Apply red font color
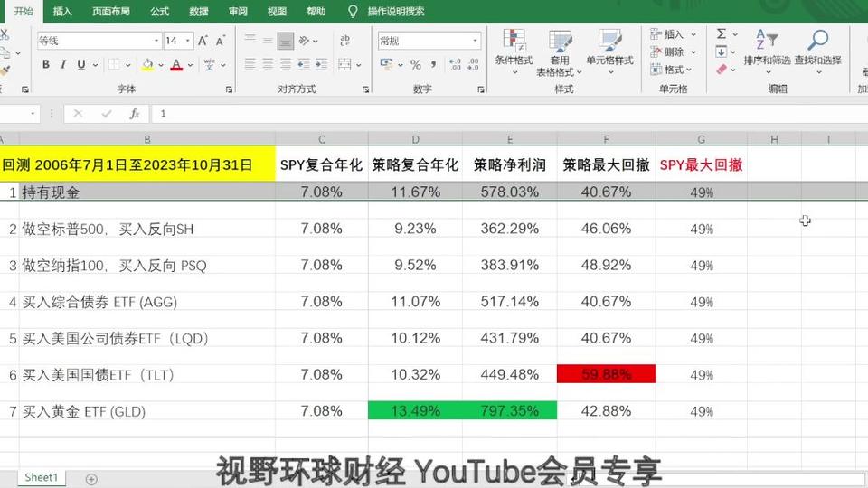Image resolution: width=868 pixels, height=488 pixels. pos(176,65)
